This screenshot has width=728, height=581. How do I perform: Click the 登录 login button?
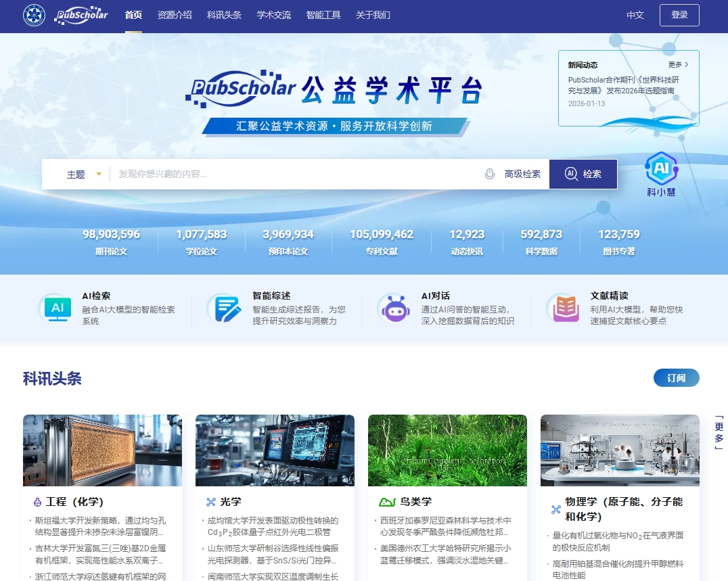click(679, 14)
